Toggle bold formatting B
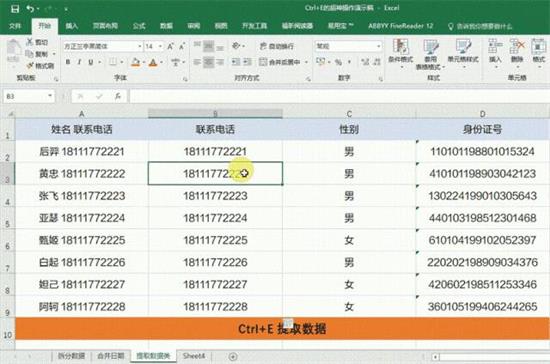Image resolution: width=550 pixels, height=364 pixels. [68, 62]
